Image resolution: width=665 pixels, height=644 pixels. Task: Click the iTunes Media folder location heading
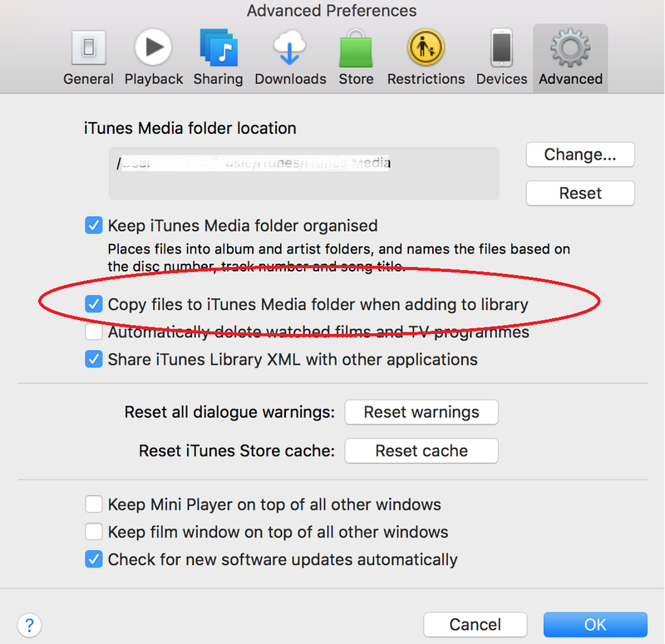190,128
